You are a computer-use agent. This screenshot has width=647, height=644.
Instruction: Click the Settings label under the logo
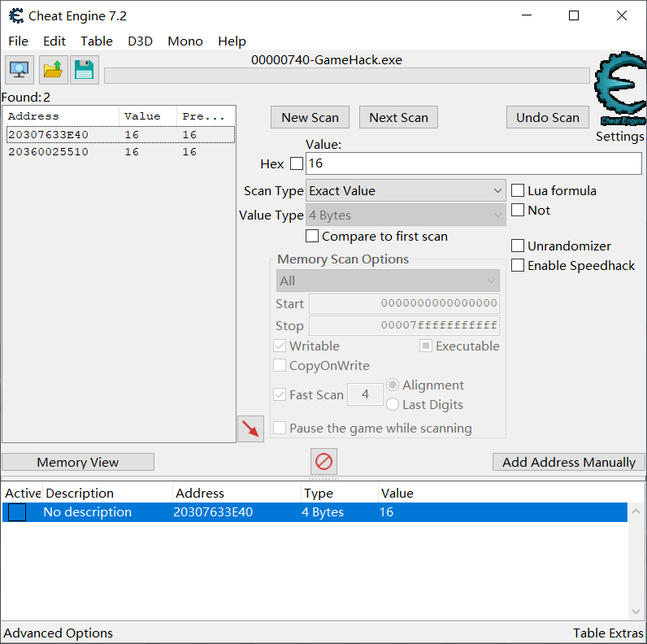[619, 137]
